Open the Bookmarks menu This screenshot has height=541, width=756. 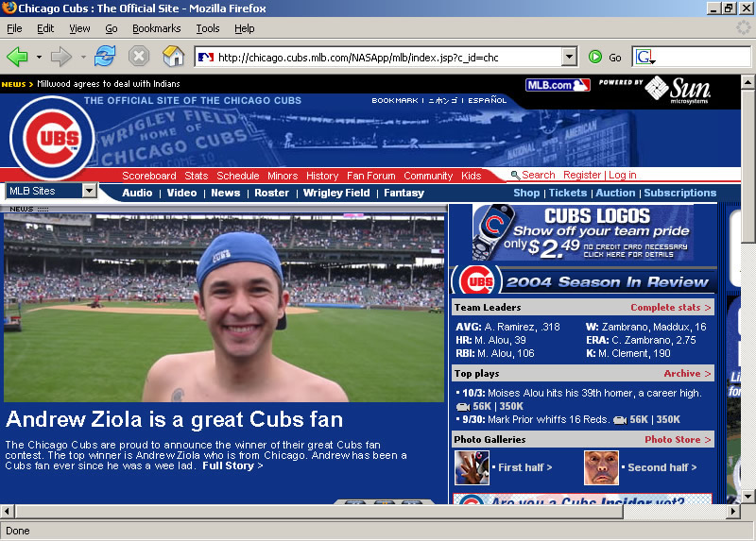point(157,28)
